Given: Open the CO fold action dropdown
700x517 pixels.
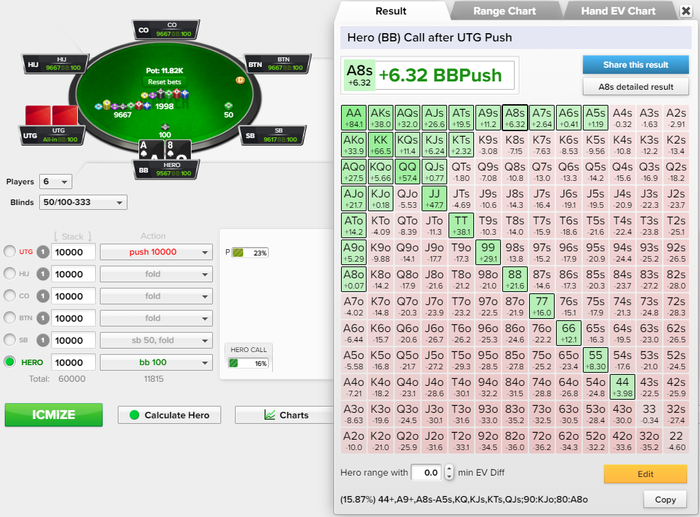Looking at the screenshot, I should pyautogui.click(x=156, y=296).
